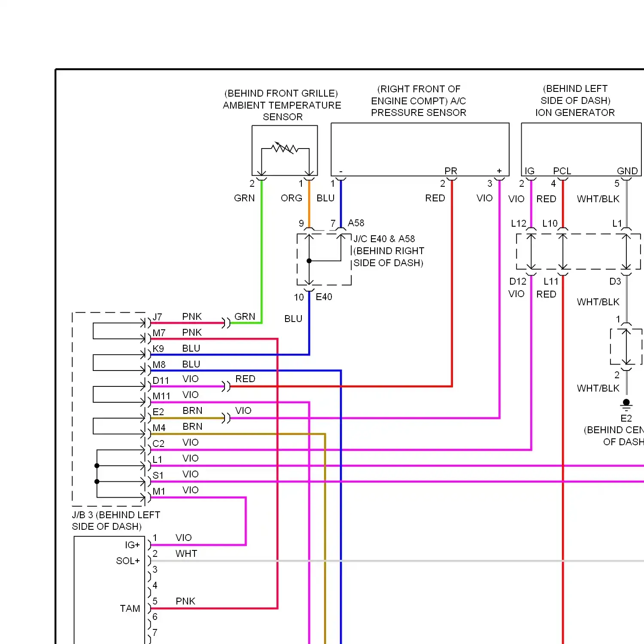
Task: Select the M4 terminal label
Action: (x=159, y=428)
